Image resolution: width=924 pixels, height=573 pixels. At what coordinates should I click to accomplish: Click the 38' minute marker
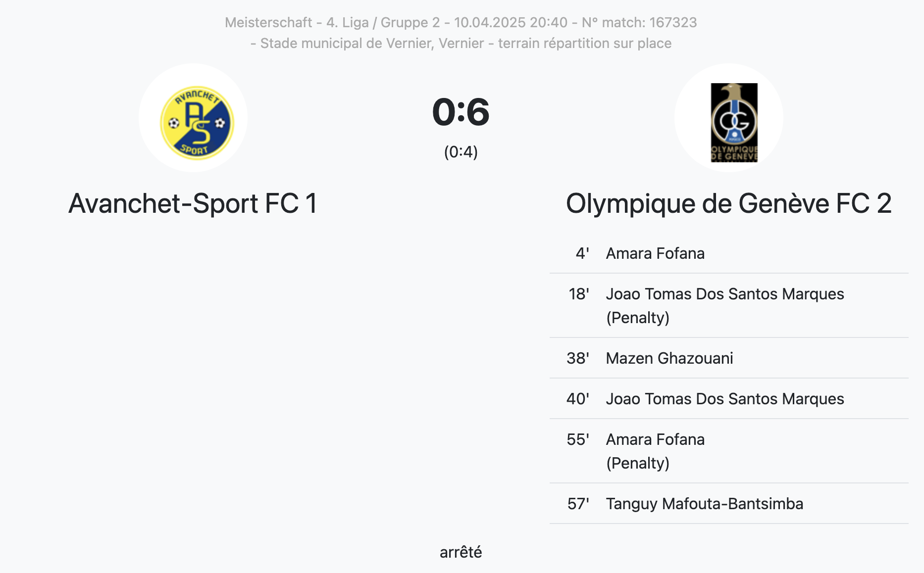coord(578,358)
